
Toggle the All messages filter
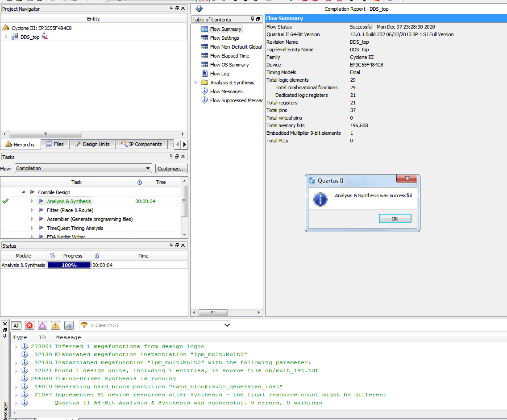[16, 326]
